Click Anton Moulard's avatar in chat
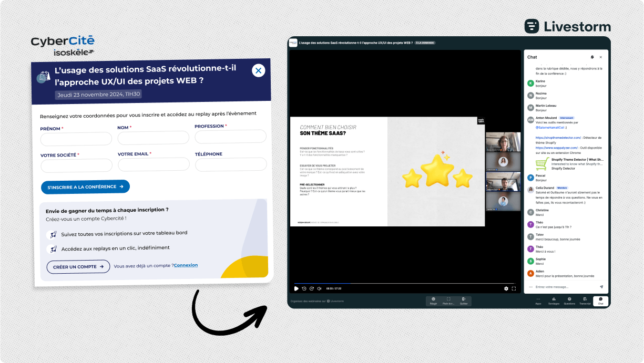Image resolution: width=644 pixels, height=363 pixels. (530, 120)
